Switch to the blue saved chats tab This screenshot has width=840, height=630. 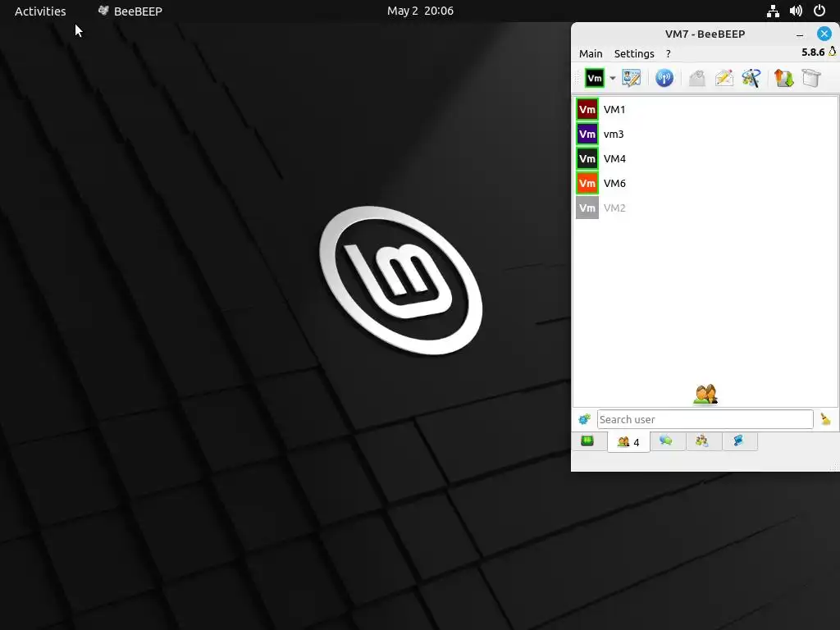(739, 441)
